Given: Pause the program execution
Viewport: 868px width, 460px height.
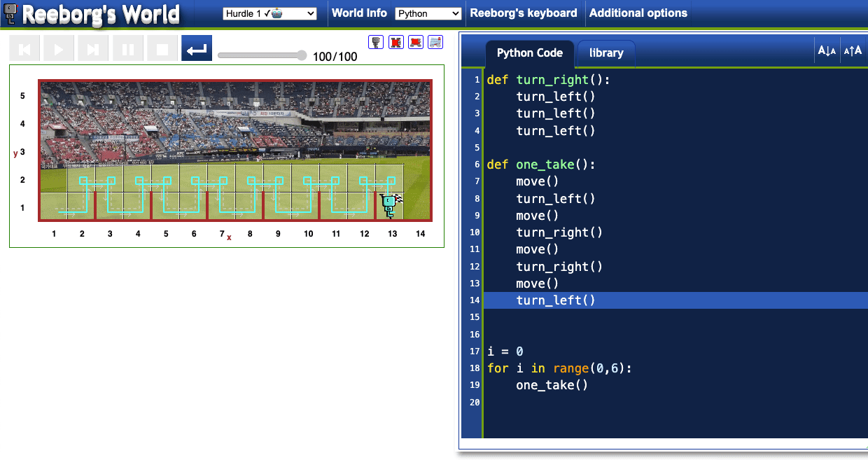Looking at the screenshot, I should pos(128,49).
